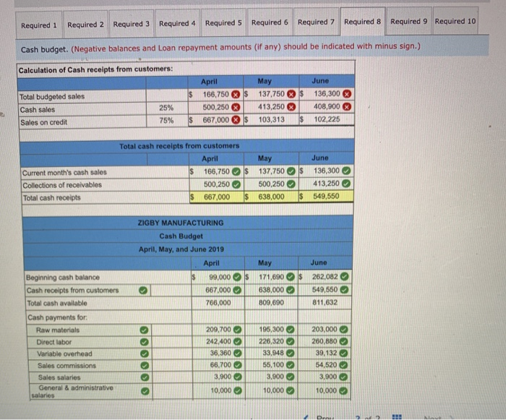Image resolution: width=506 pixels, height=420 pixels.
Task: Click red X beside June cash sales 408,900
Action: pos(347,106)
